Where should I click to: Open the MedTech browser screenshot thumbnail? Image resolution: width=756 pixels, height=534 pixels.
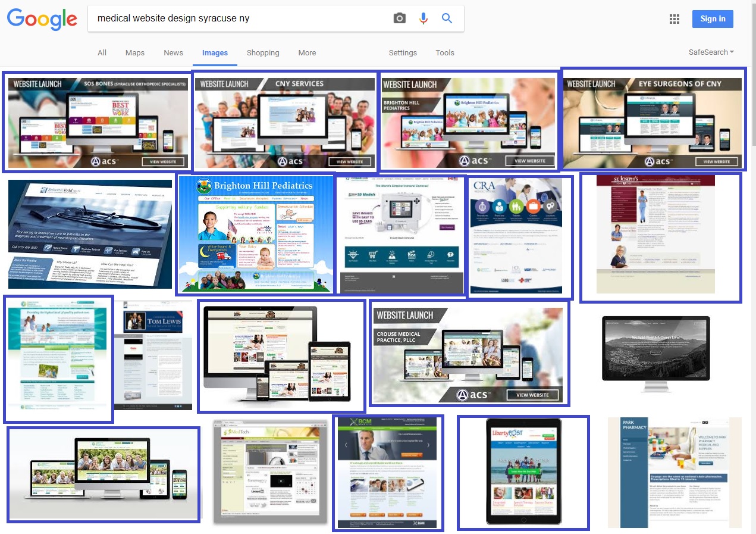(270, 472)
